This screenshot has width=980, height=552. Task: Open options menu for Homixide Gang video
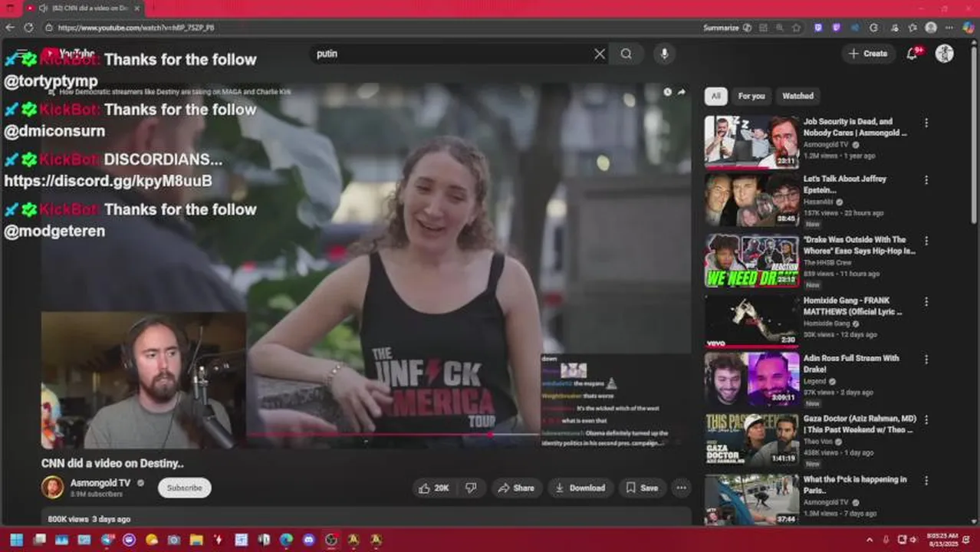(x=926, y=302)
